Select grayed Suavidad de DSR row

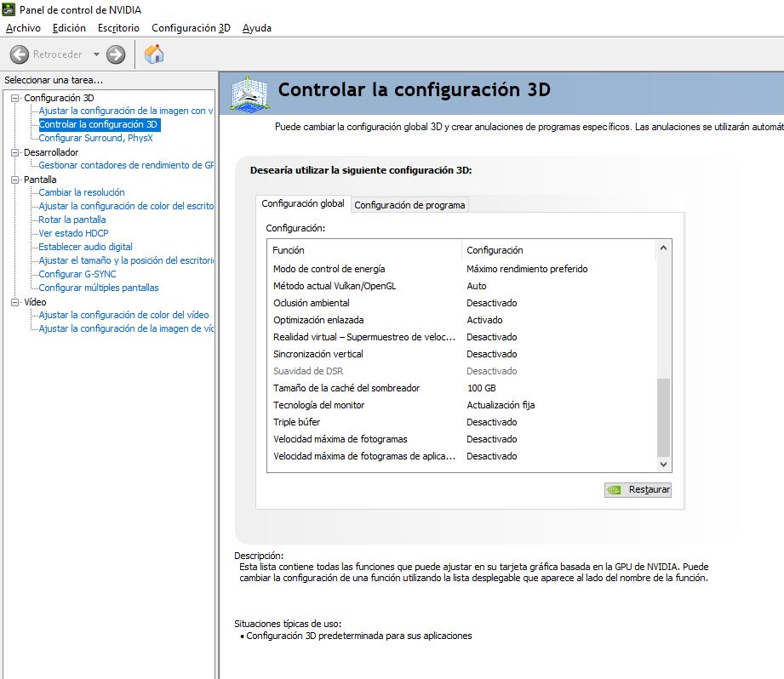(463, 371)
